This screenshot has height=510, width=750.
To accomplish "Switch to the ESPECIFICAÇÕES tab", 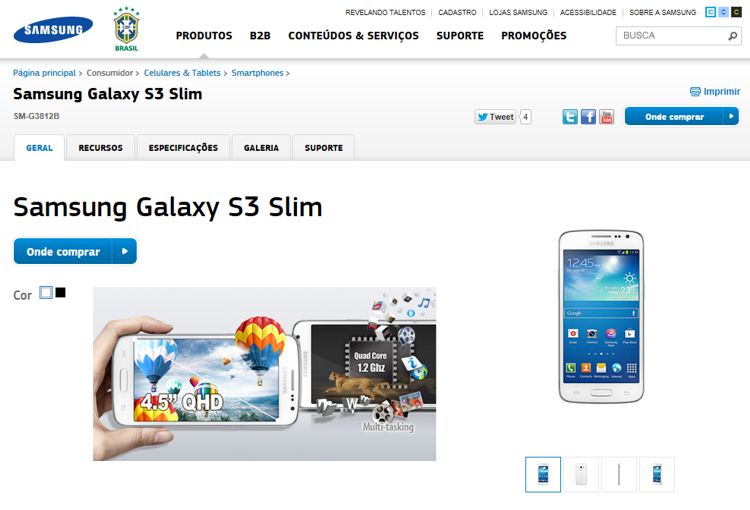I will point(183,148).
